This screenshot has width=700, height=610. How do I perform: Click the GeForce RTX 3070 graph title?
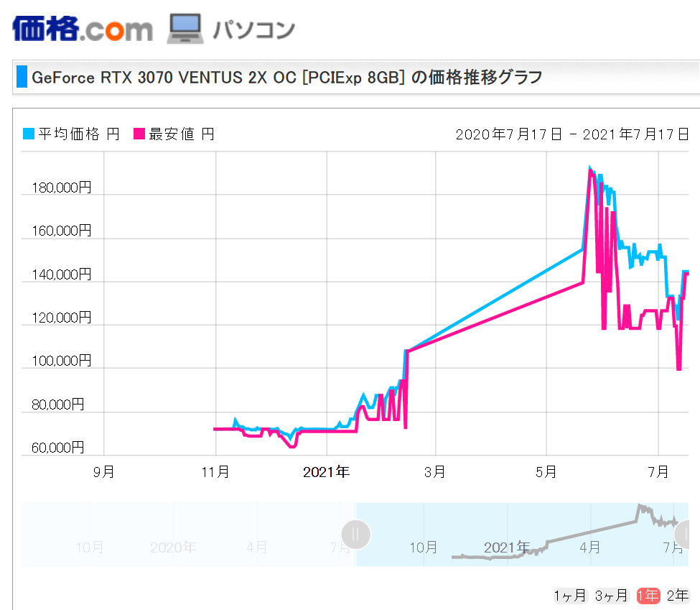coord(287,77)
